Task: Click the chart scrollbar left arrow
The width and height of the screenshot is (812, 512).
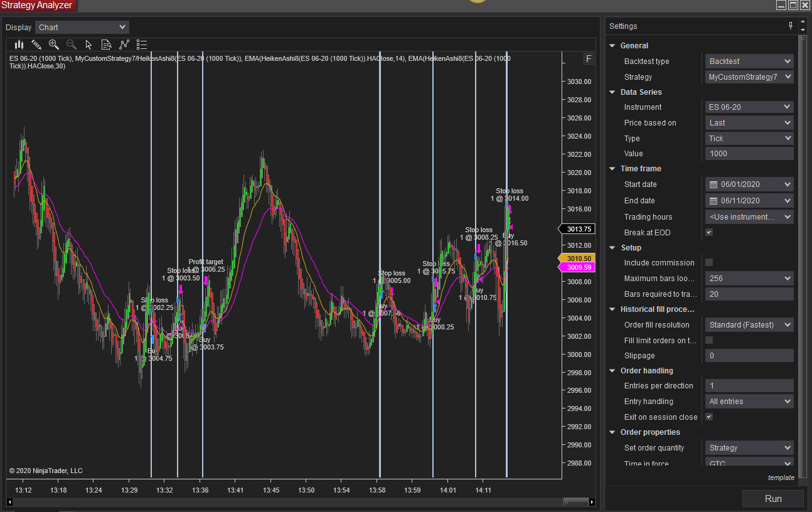Action: pos(10,501)
